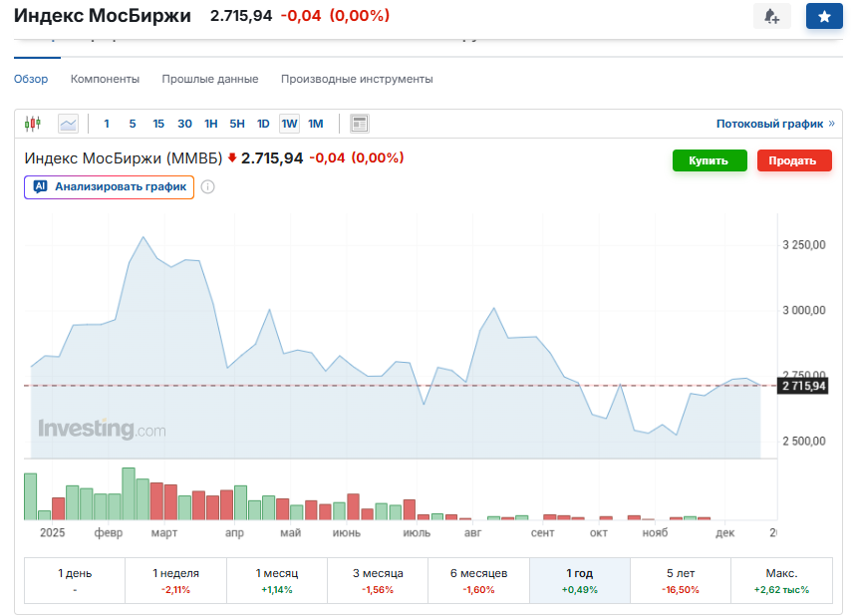Switch to the candlestick chart type

click(x=33, y=124)
